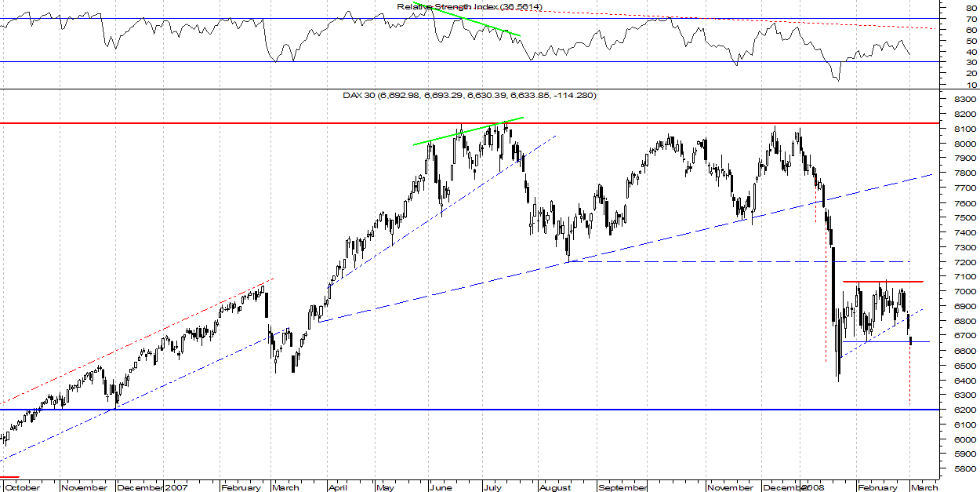Select the black dashed horizontal line at 7200
The image size is (980, 492).
coord(740,261)
